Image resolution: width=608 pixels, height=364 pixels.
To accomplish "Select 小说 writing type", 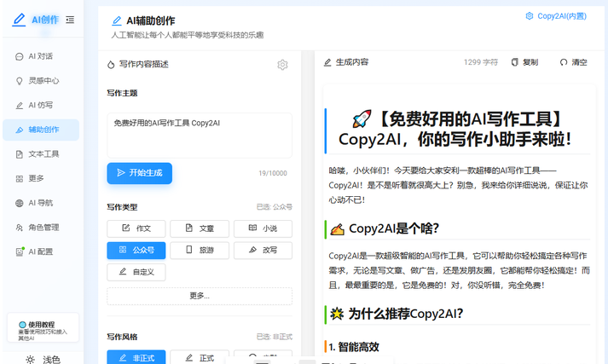I will (x=263, y=228).
